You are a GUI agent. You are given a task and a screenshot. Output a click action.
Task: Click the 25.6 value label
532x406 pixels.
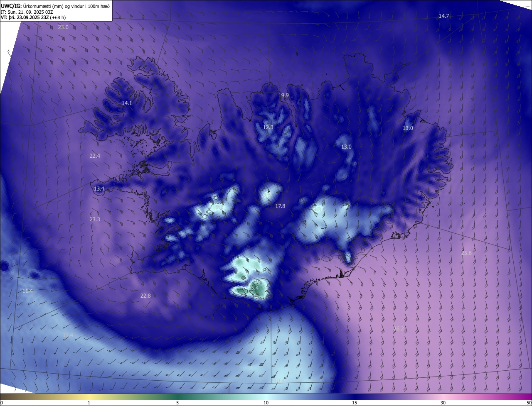click(467, 253)
